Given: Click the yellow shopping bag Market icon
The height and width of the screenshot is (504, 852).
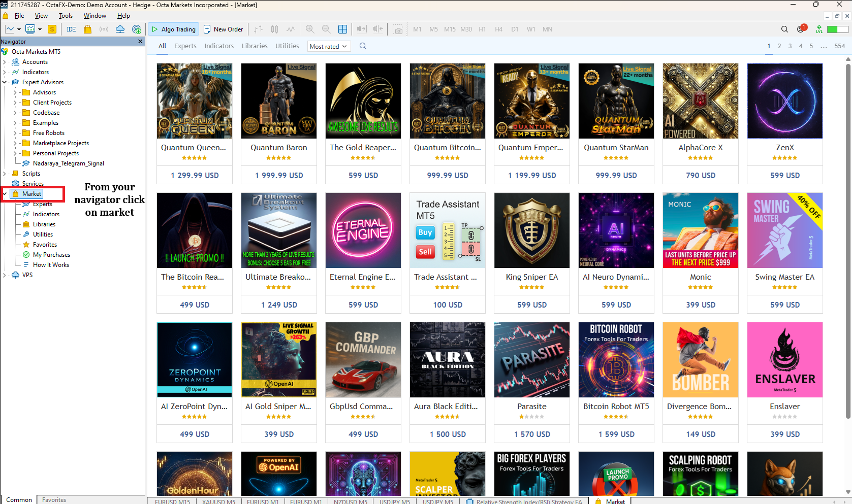Looking at the screenshot, I should (87, 29).
